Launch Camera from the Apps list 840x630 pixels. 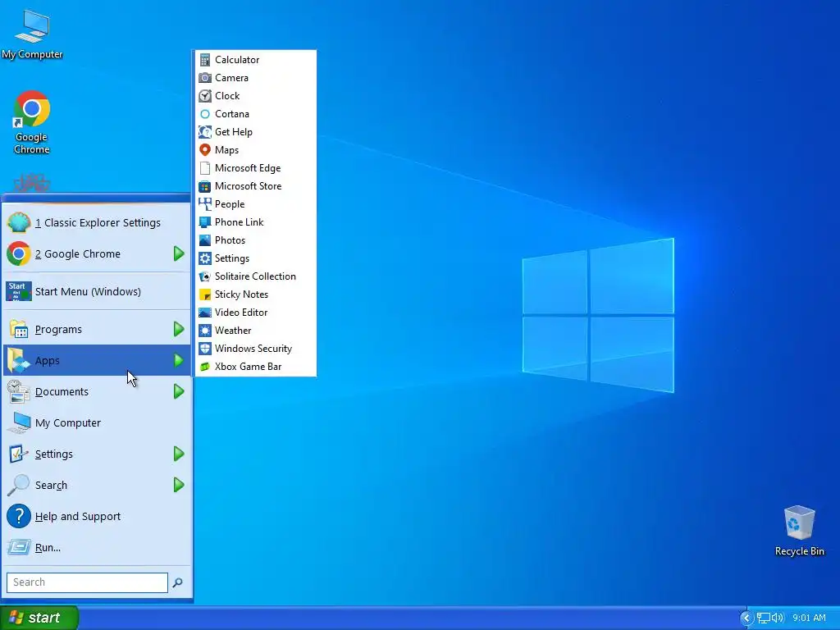pos(256,78)
